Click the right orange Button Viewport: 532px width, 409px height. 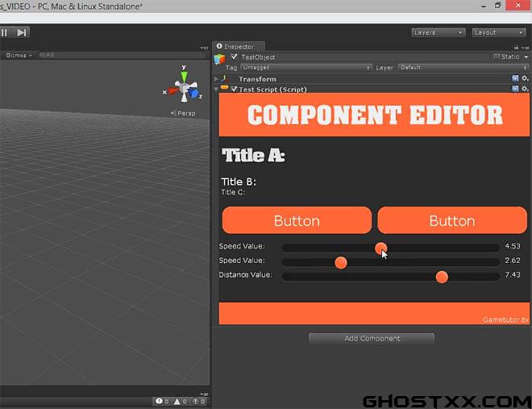point(452,220)
